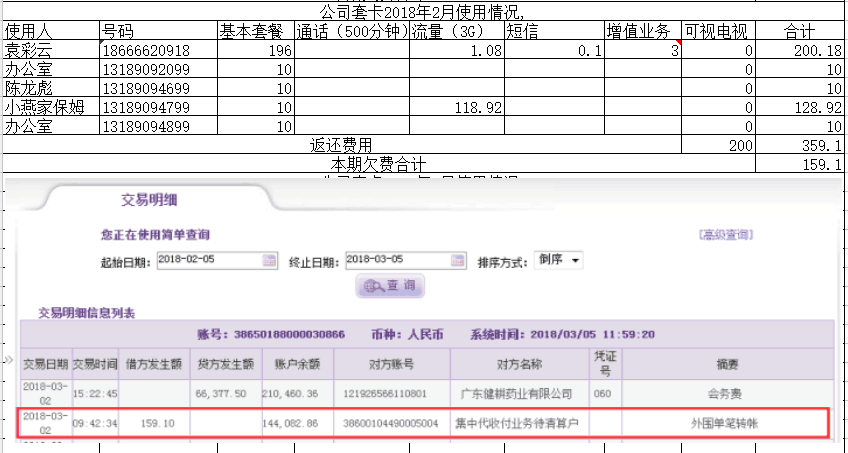The width and height of the screenshot is (848, 453).
Task: Open the start date calendar picker
Action: click(268, 260)
